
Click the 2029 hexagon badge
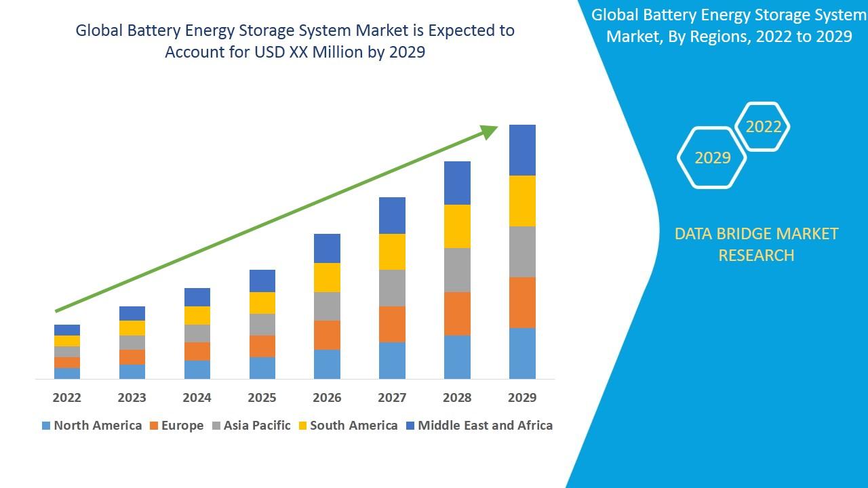[712, 157]
